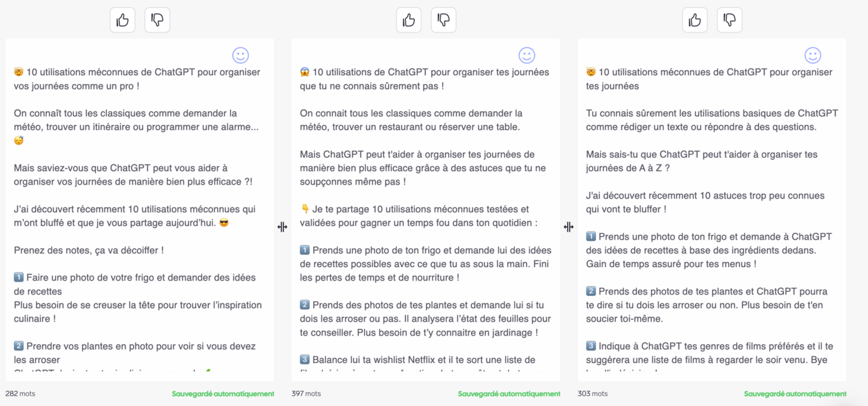Click the "303 mots" word count

point(593,394)
